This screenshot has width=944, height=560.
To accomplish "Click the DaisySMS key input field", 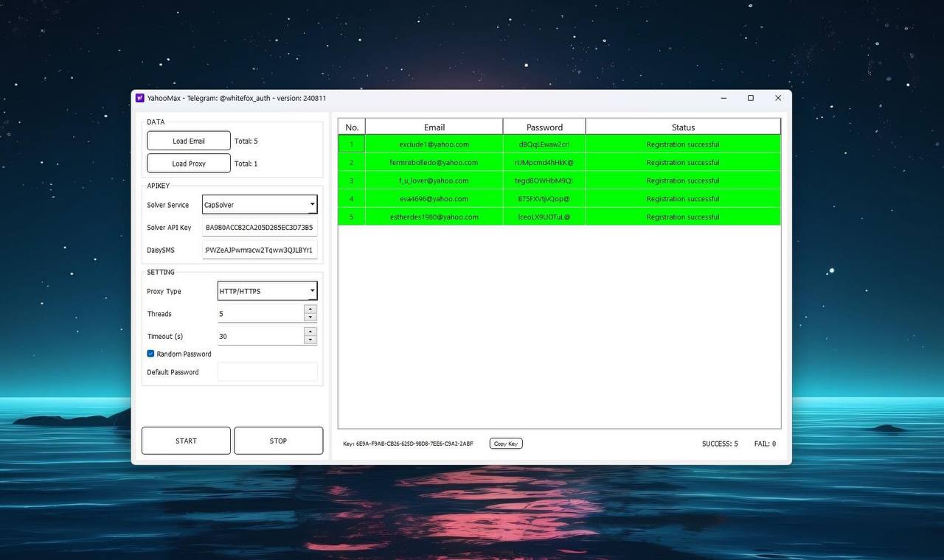I will point(260,250).
